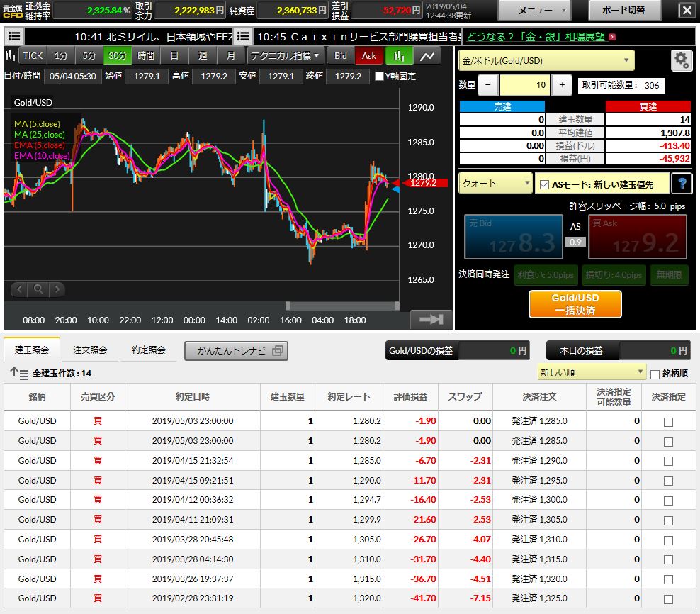Toggle the Y軸固定 checkbox
This screenshot has height=614, width=700.
379,77
